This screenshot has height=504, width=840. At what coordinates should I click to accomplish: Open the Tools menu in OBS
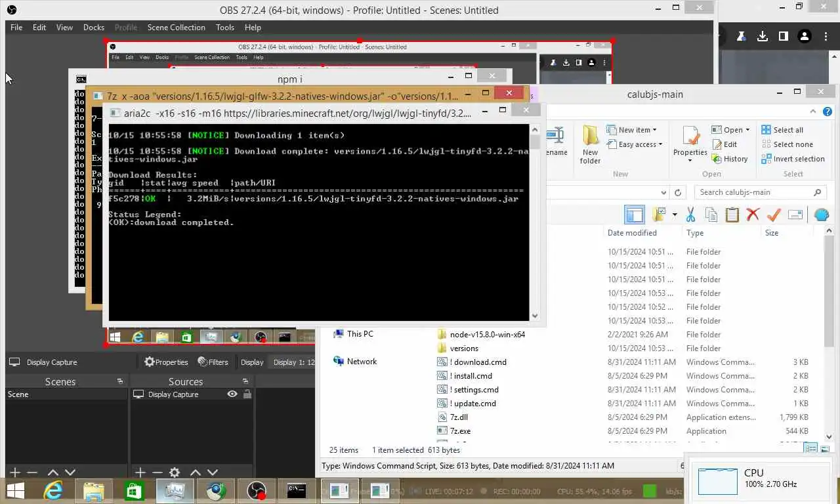225,28
